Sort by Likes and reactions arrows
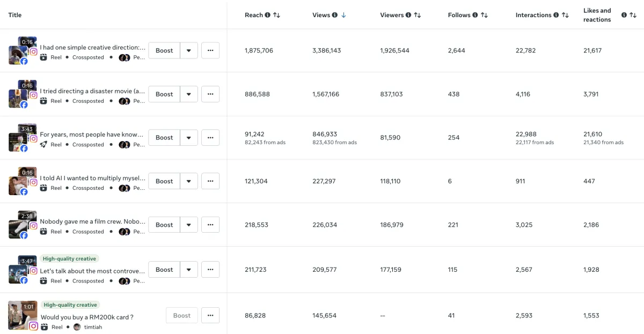The height and width of the screenshot is (334, 644). pos(633,15)
